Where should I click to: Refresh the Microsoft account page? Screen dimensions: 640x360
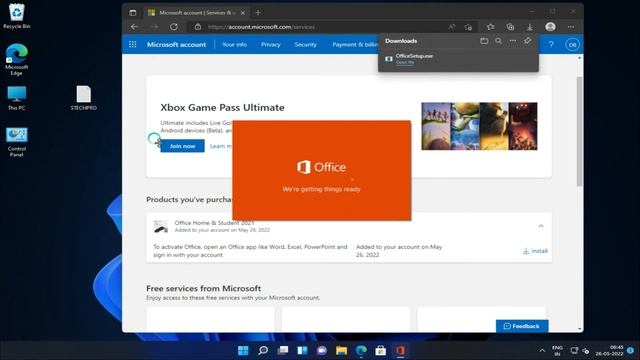pyautogui.click(x=174, y=27)
